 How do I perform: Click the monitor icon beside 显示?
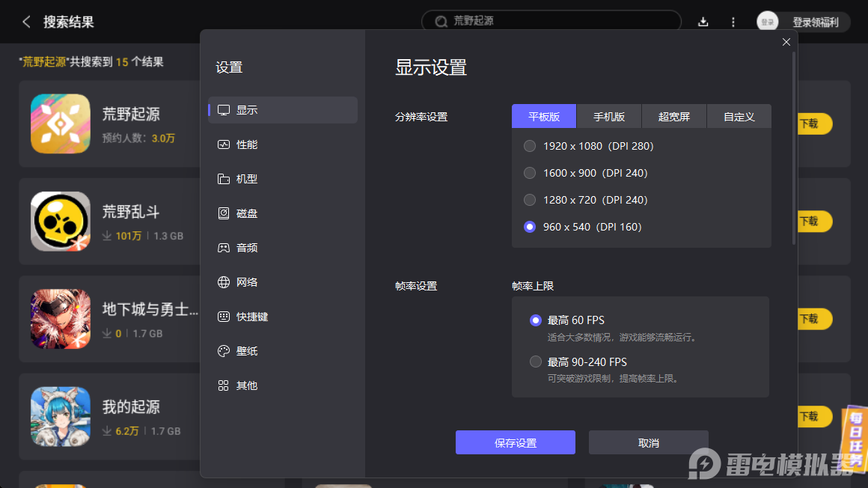click(x=224, y=110)
